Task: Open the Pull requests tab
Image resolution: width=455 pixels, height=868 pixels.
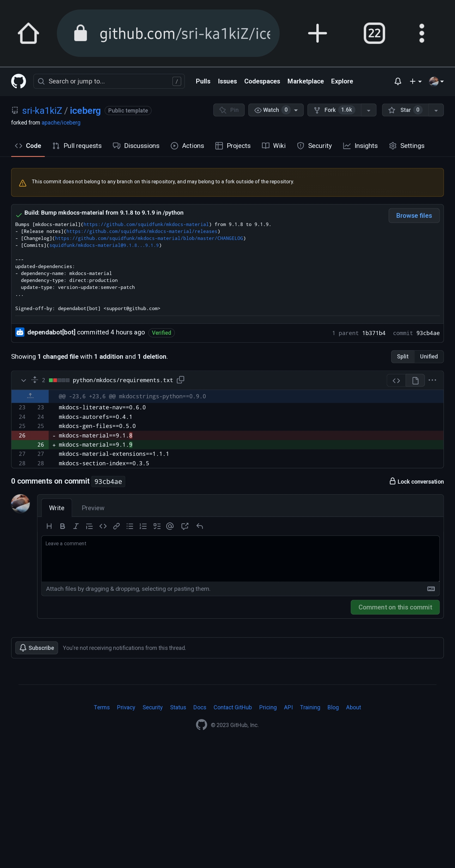Action: tap(77, 146)
